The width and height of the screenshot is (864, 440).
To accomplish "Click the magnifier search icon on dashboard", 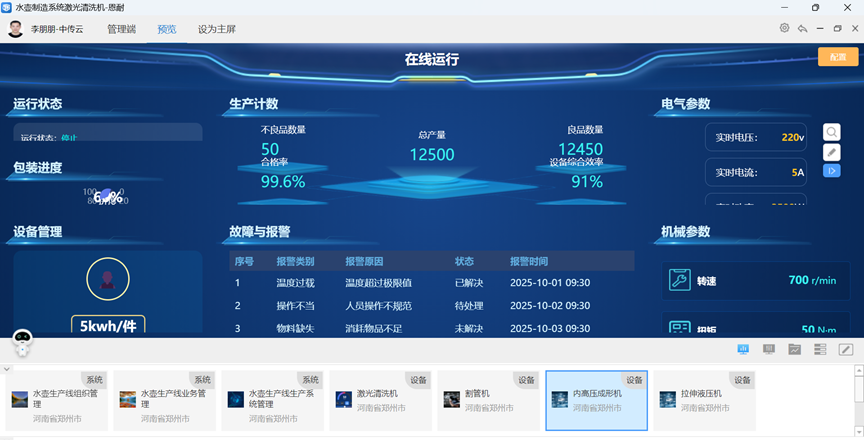I will [832, 132].
